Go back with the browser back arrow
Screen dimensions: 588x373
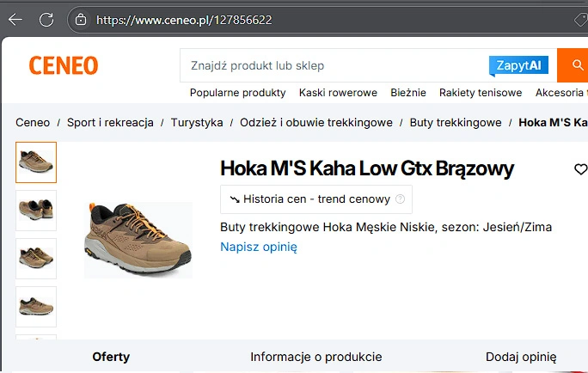[x=15, y=20]
